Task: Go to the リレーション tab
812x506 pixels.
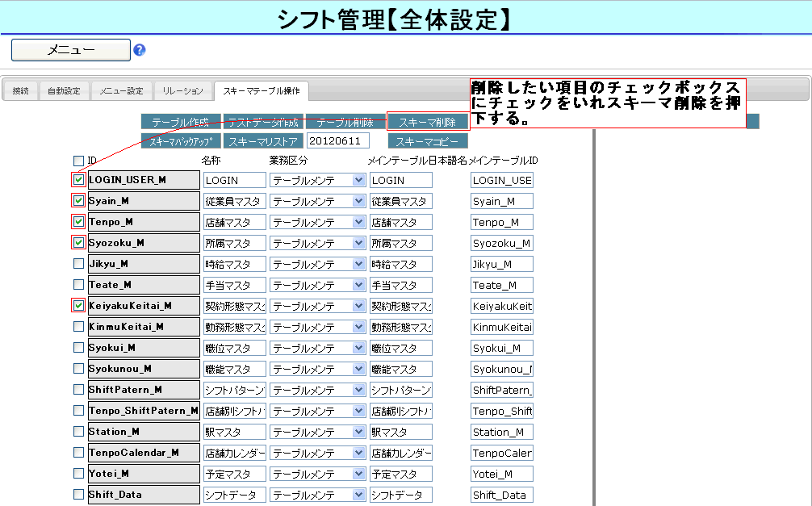Action: 183,91
